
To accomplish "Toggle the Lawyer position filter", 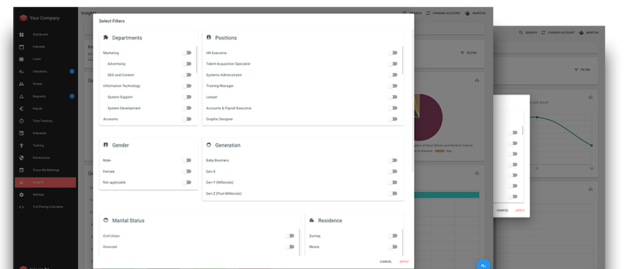I will pos(393,97).
